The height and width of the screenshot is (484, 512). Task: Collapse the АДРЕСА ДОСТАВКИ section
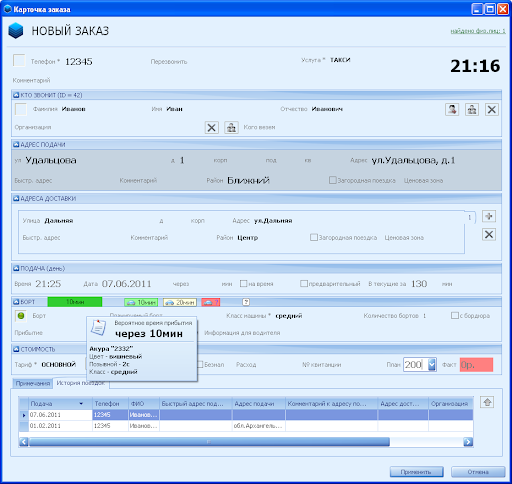16,199
